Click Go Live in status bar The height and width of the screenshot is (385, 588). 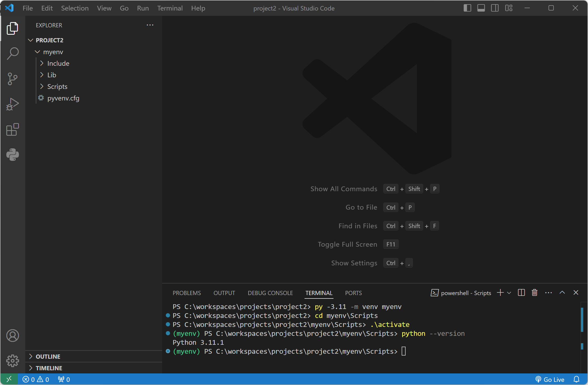pos(550,379)
